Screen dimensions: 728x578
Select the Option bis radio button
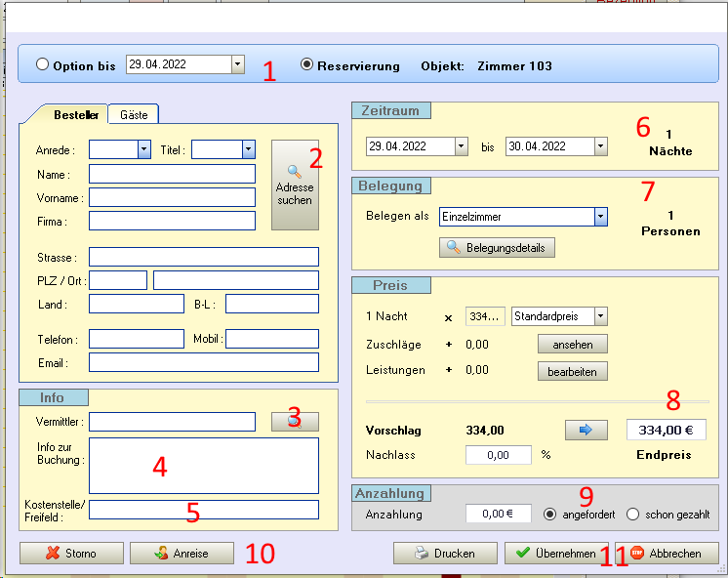(42, 65)
